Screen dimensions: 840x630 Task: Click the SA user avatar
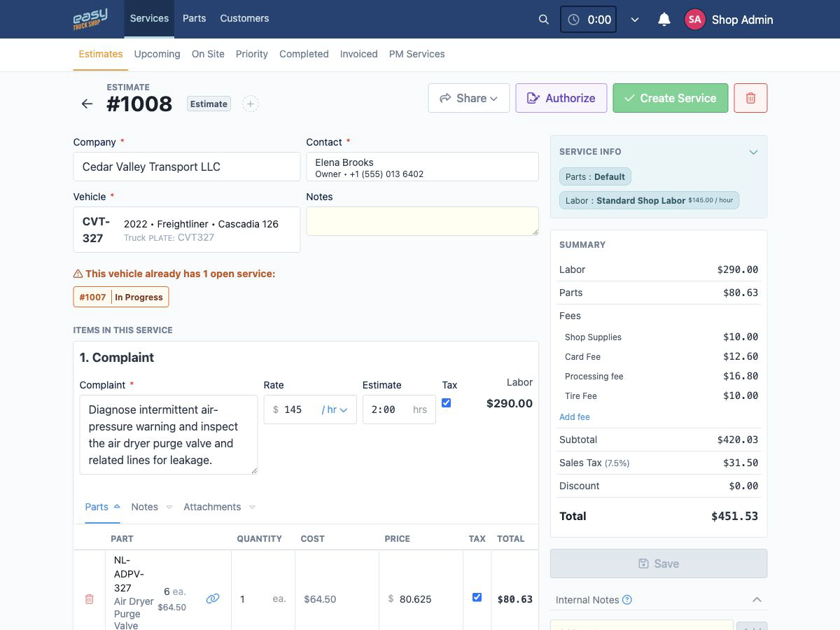(x=694, y=20)
